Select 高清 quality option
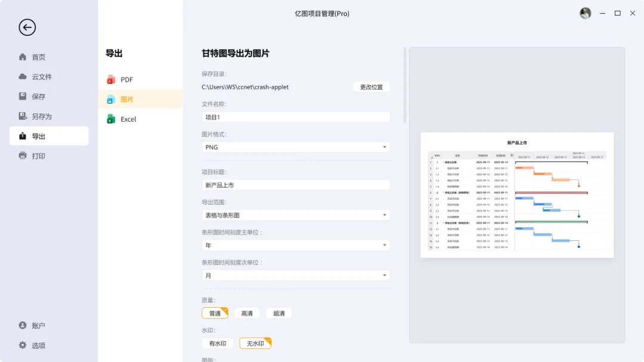This screenshot has height=362, width=644. coord(247,313)
